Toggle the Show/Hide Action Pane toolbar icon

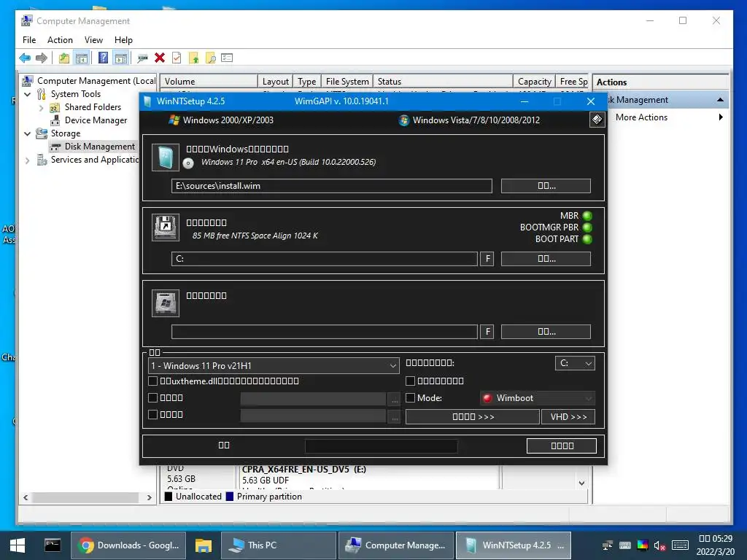(x=122, y=58)
